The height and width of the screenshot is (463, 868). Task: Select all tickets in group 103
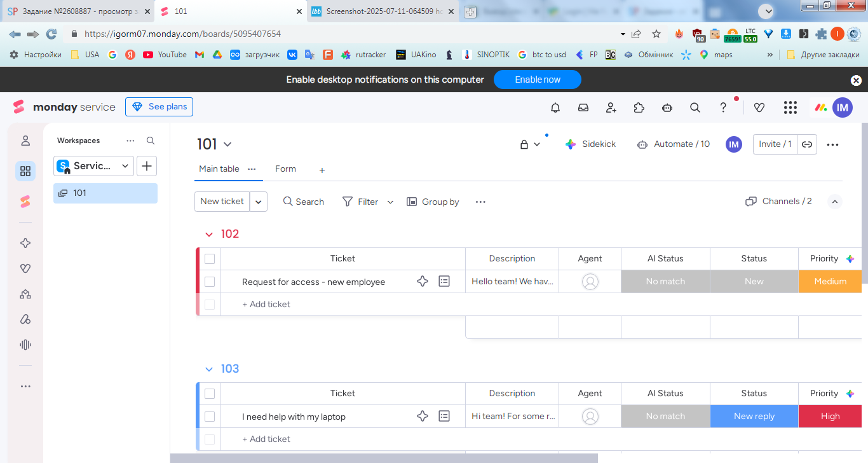[x=210, y=394]
